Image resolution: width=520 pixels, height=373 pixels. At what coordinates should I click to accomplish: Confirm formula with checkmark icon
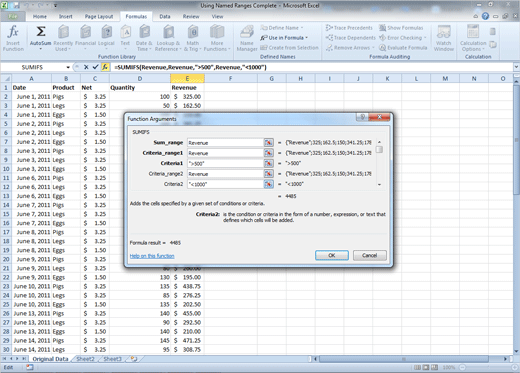[x=95, y=67]
